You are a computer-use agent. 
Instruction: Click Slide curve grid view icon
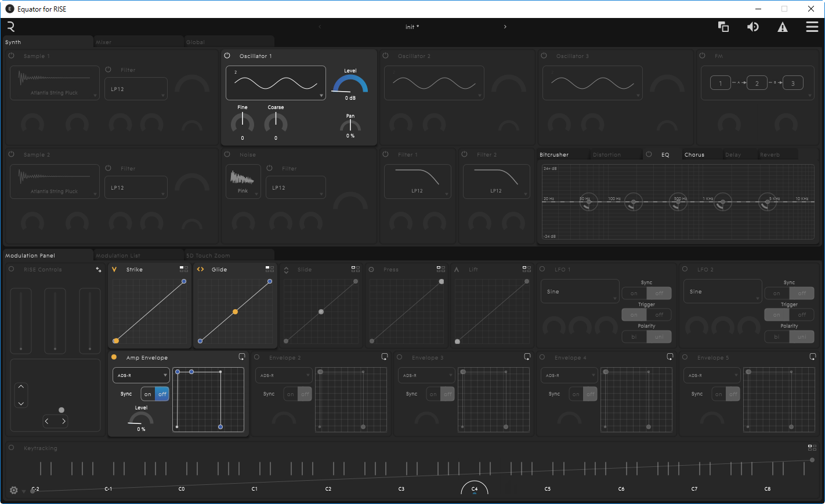pyautogui.click(x=356, y=269)
